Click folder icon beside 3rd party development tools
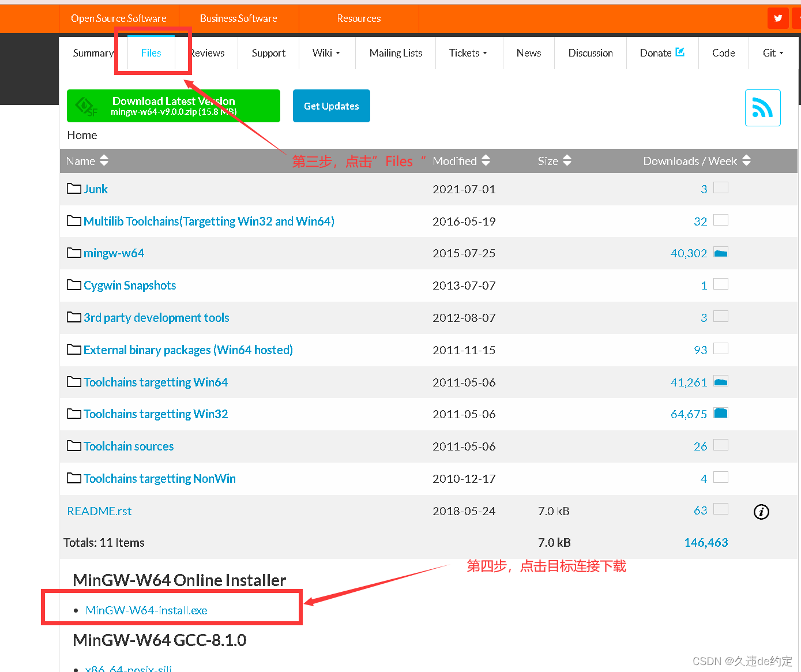The height and width of the screenshot is (672, 801). (x=74, y=317)
